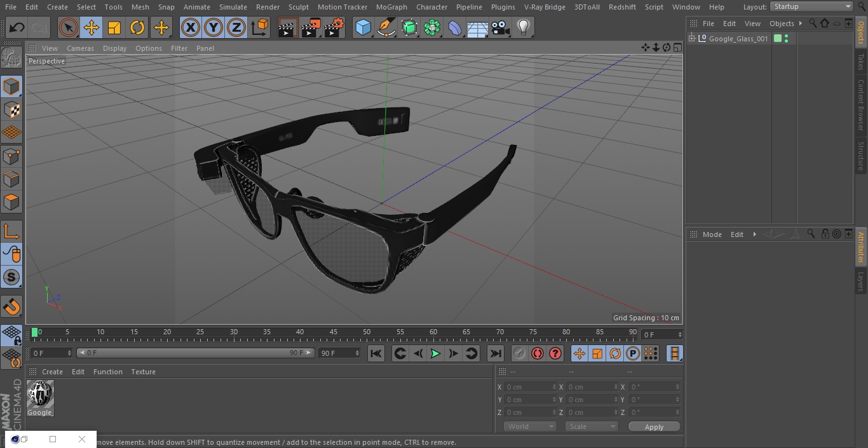Open material manager Create menu
This screenshot has width=868, height=448.
pos(52,372)
